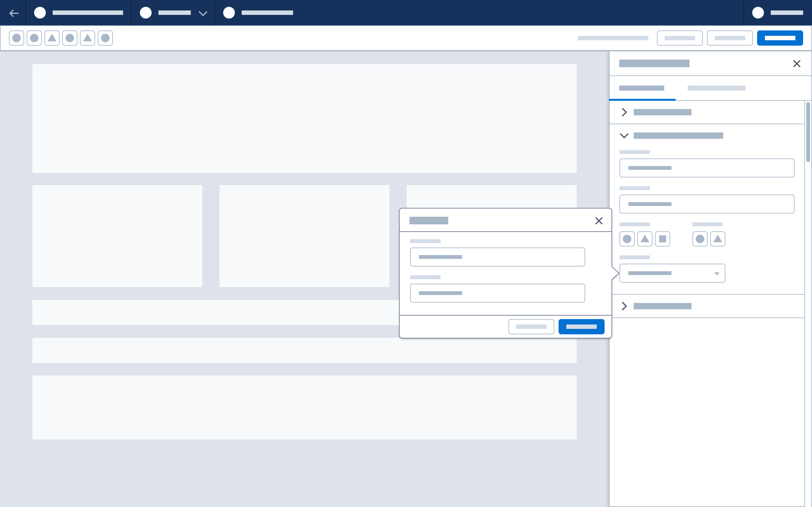Select the square shape option in the side panel
The height and width of the screenshot is (507, 812).
[662, 239]
